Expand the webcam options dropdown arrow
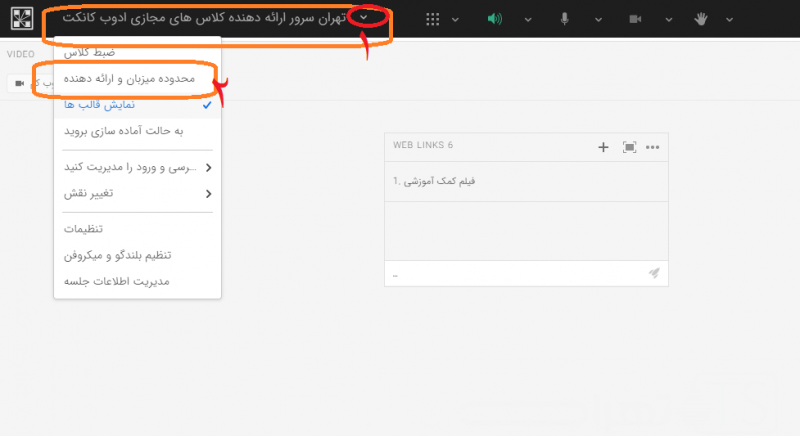Viewport: 800px width, 436px height. point(668,20)
